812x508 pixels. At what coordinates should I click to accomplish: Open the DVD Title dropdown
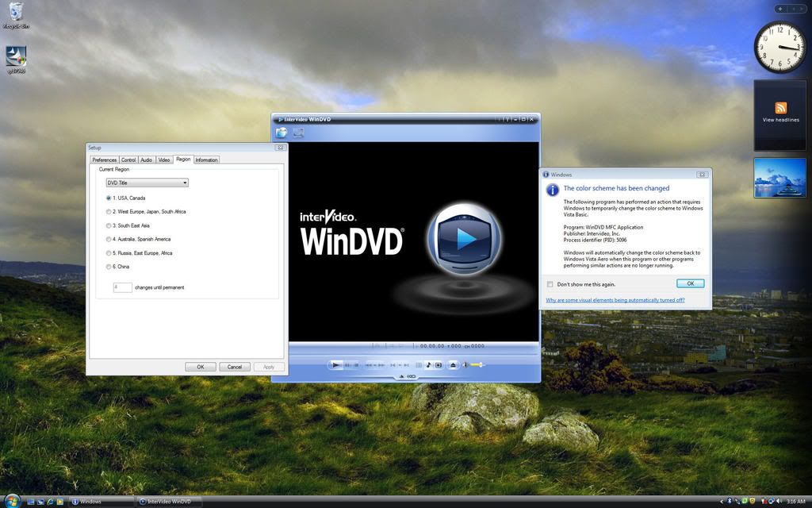[x=147, y=183]
